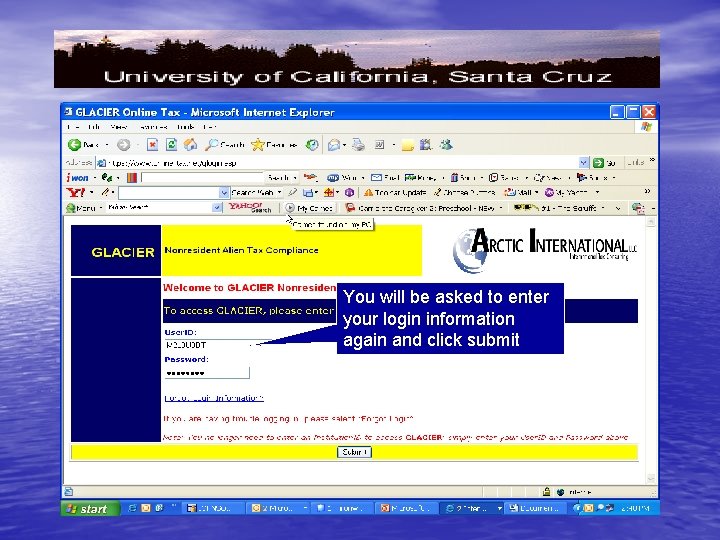
Task: Open the iWon logo dropdown arrow
Action: tap(95, 178)
